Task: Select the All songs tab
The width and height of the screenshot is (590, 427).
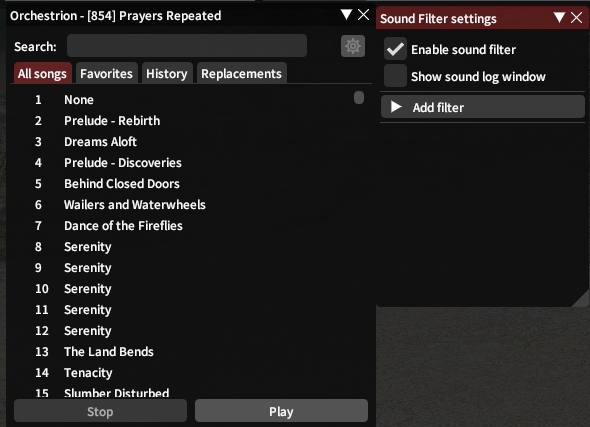Action: (43, 73)
